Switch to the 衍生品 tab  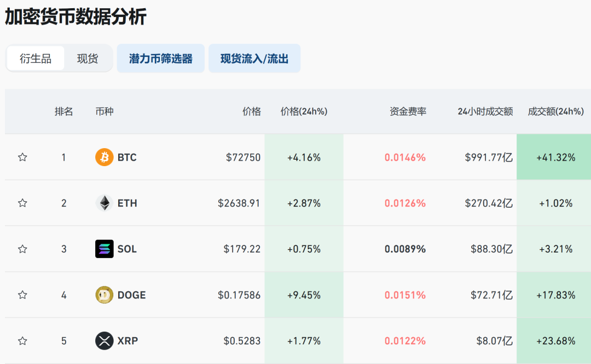pos(36,58)
